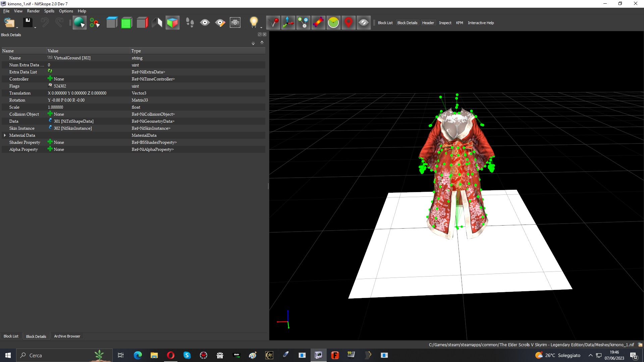The image size is (644, 362).
Task: Toggle perspective view colored cube
Action: click(172, 23)
